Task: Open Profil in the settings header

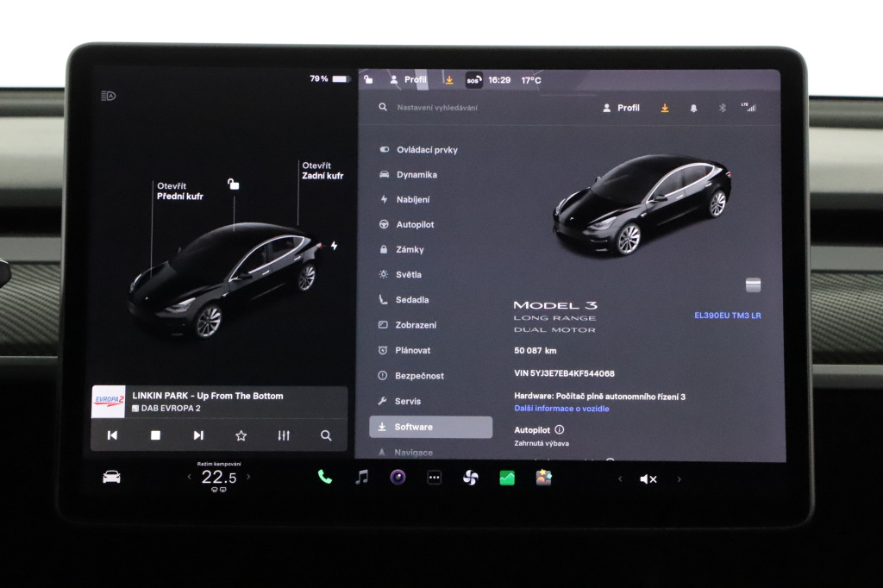Action: (621, 108)
